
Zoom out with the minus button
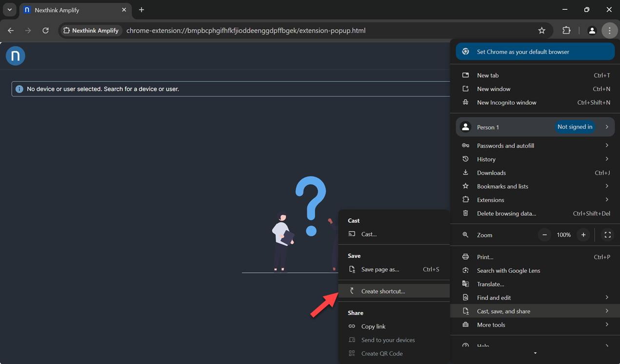pos(544,235)
